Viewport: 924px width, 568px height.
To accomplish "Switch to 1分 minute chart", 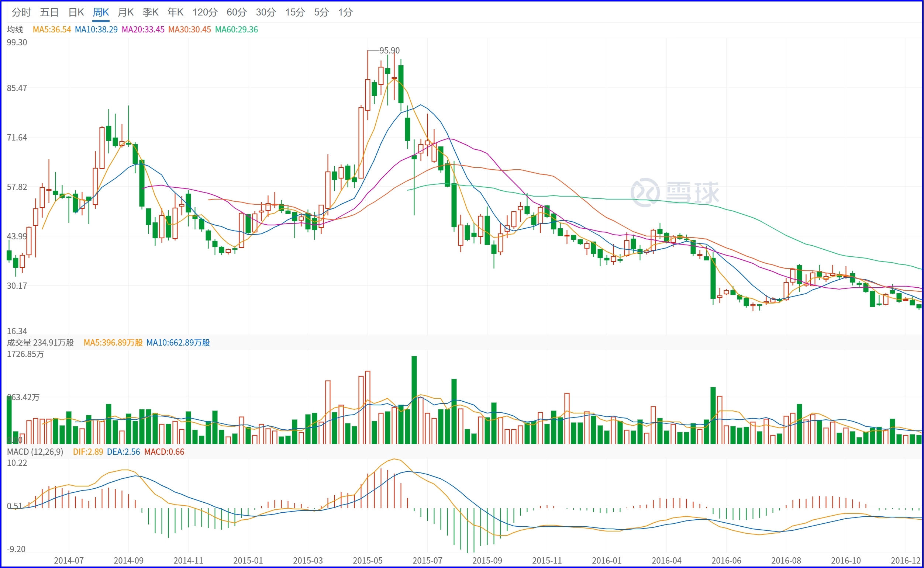I will tap(345, 13).
